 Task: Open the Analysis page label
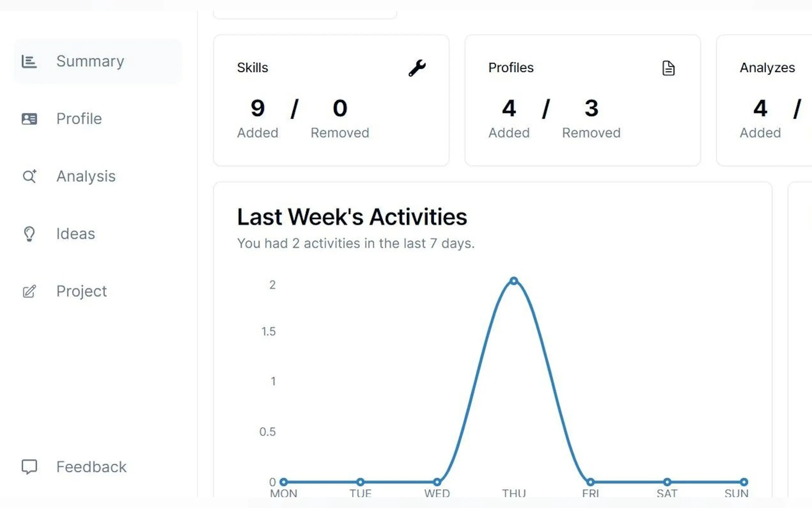pos(86,176)
